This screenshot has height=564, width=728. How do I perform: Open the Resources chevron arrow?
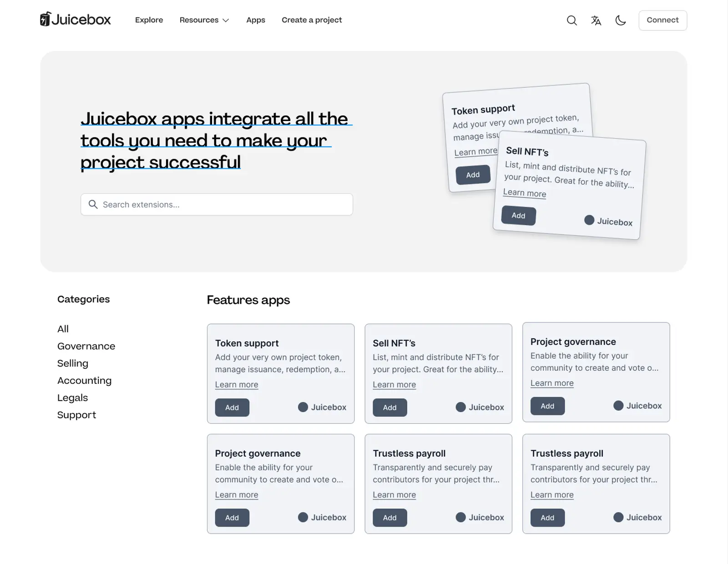pyautogui.click(x=226, y=20)
